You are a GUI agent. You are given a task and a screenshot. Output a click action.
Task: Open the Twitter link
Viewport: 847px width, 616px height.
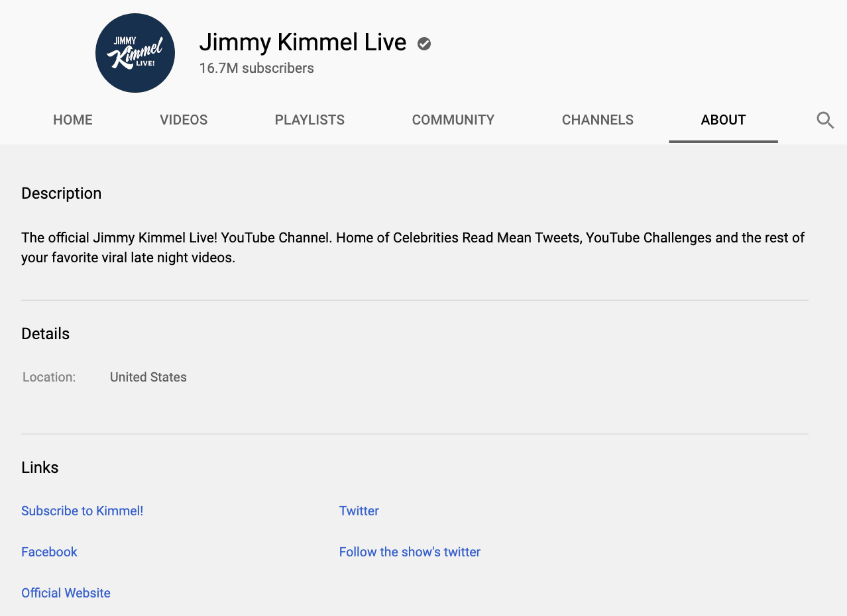click(359, 511)
